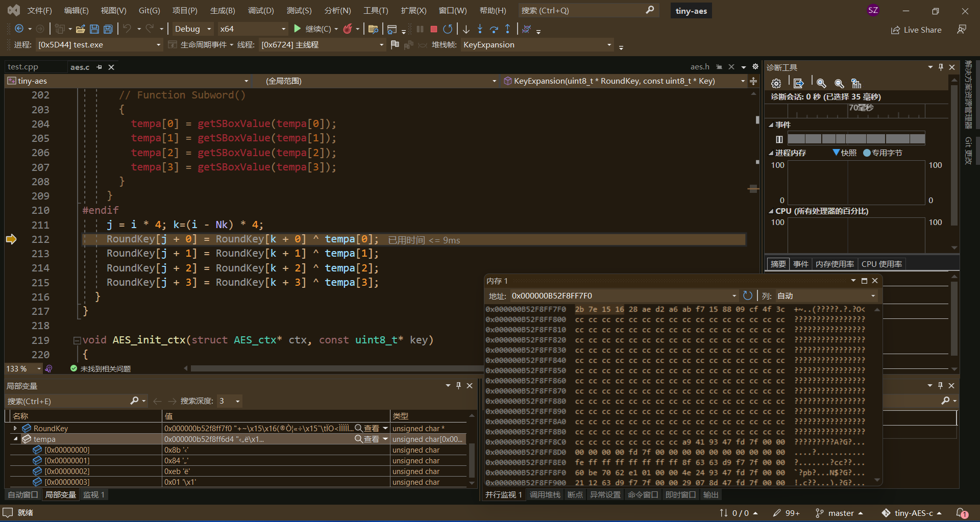
Task: Click the Live Share button
Action: tap(916, 30)
